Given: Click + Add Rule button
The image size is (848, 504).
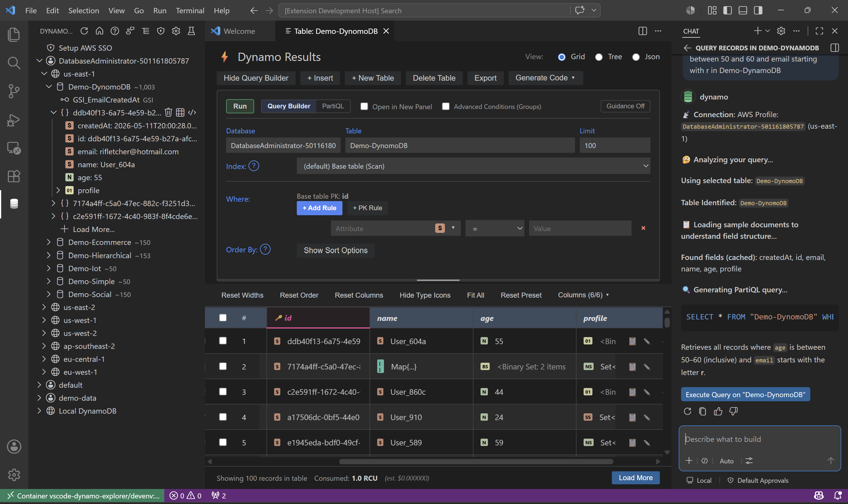Looking at the screenshot, I should tap(319, 208).
